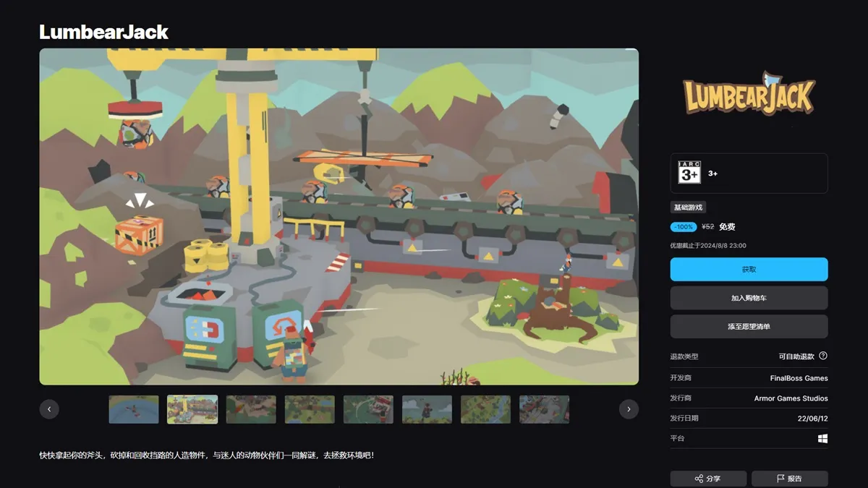Screen dimensions: 868x488
Task: Click the Windows platform icon
Action: 823,439
